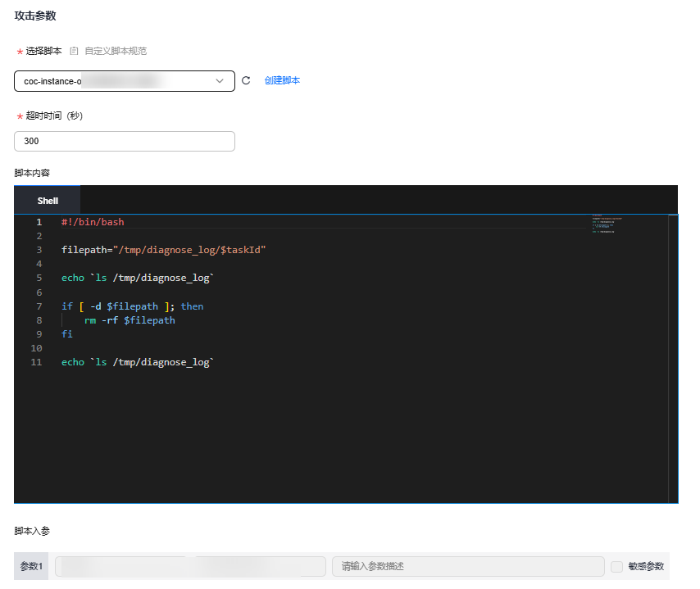Viewport: 700px width, 589px height.
Task: Click the 请输入参数描述 description field
Action: pyautogui.click(x=467, y=566)
